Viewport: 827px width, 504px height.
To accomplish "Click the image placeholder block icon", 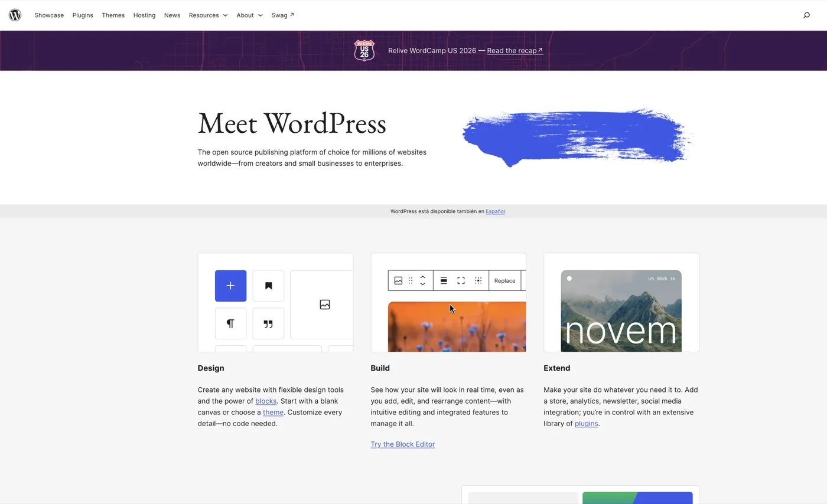I will 324,305.
